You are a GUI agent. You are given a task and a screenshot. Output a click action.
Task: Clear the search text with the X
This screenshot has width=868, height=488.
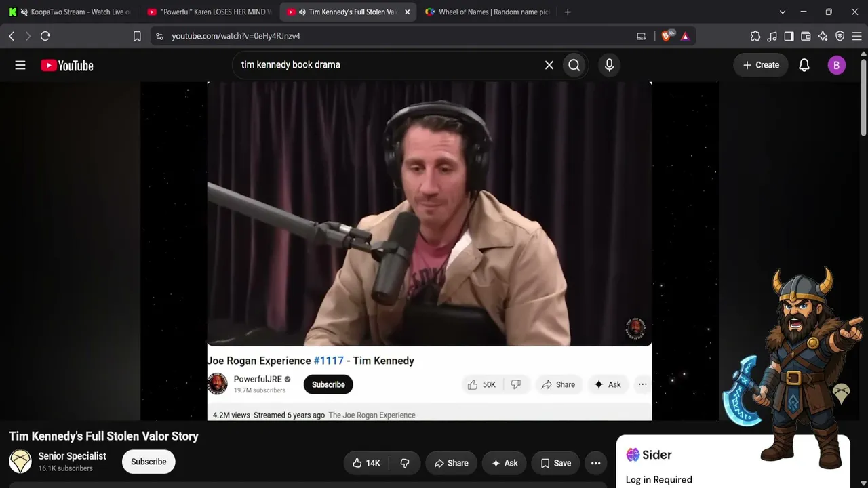point(549,65)
